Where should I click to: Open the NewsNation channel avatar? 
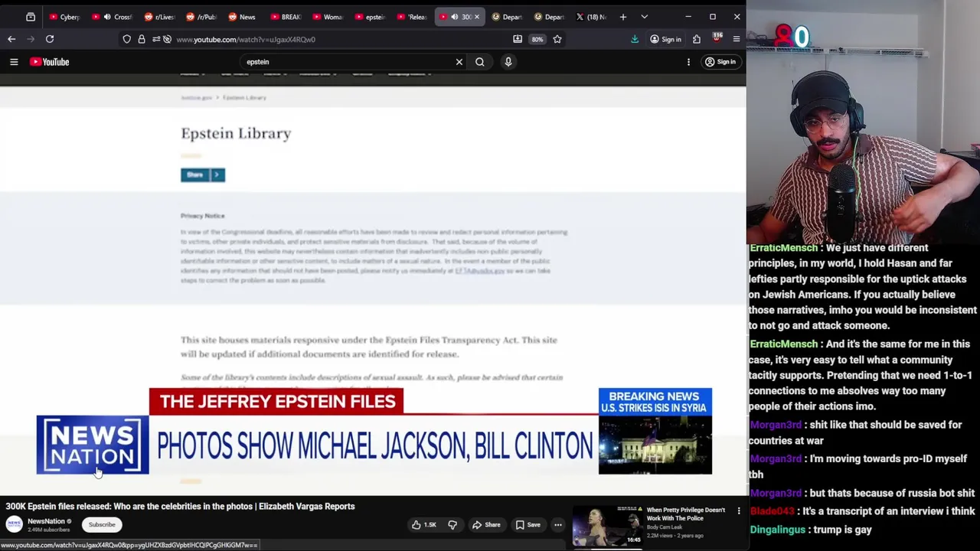pyautogui.click(x=14, y=524)
